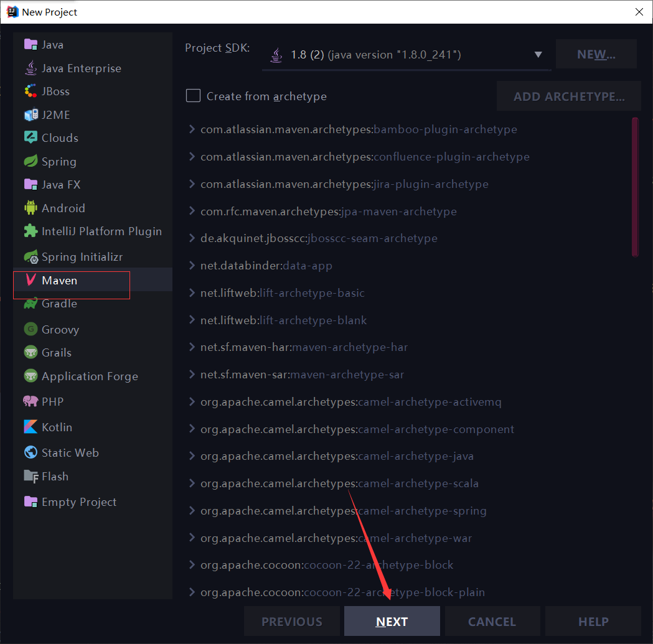The image size is (653, 644).
Task: Select camel-archetype-spring row
Action: (407, 511)
